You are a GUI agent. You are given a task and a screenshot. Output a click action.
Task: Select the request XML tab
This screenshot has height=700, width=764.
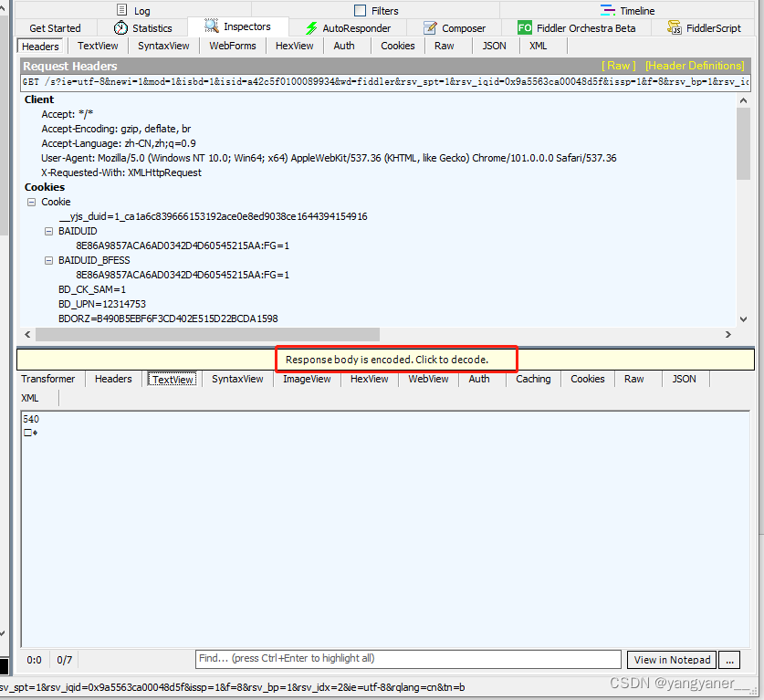pos(538,46)
